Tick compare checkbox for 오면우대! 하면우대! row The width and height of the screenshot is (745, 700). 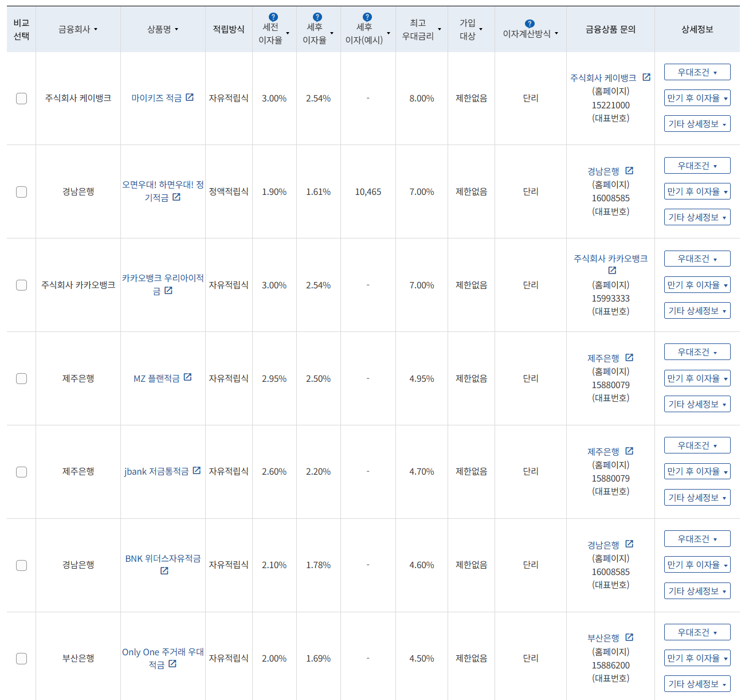[x=21, y=192]
